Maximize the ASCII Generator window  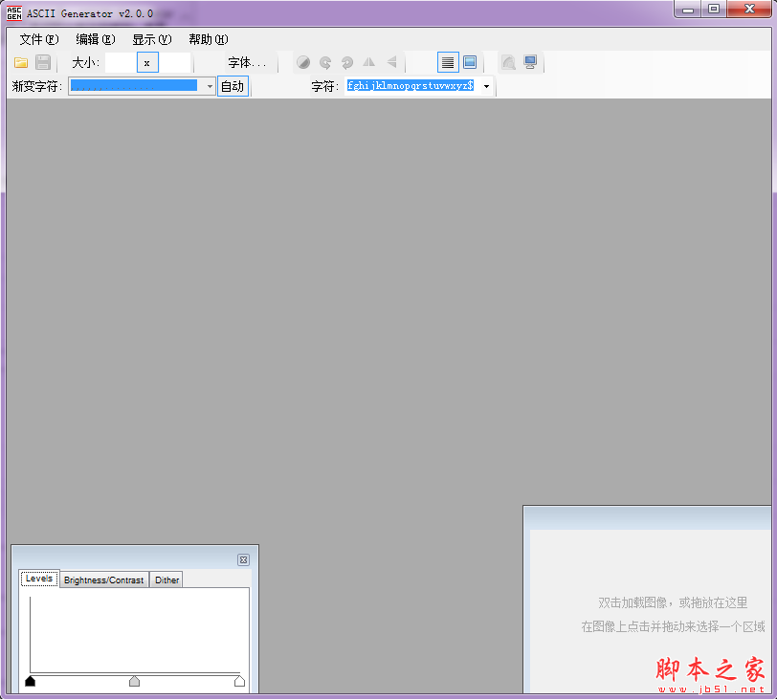click(714, 10)
